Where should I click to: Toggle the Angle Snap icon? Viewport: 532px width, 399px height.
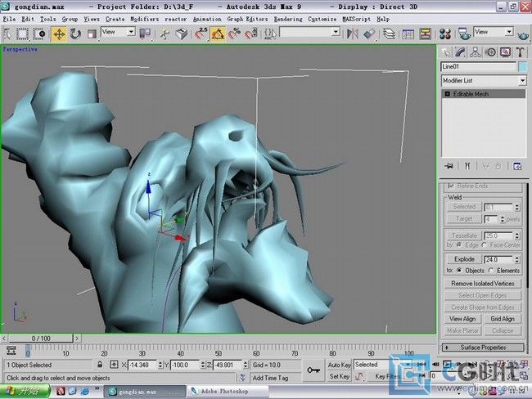click(x=218, y=34)
